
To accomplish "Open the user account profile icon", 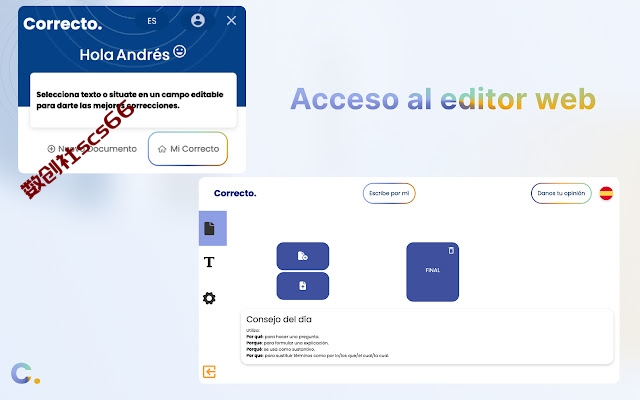I will click(x=198, y=20).
